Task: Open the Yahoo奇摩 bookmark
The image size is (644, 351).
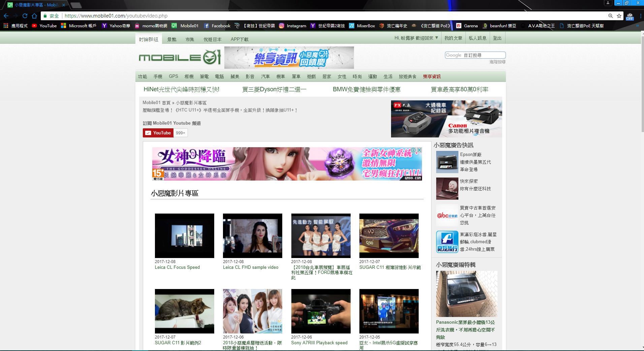Action: tap(116, 26)
